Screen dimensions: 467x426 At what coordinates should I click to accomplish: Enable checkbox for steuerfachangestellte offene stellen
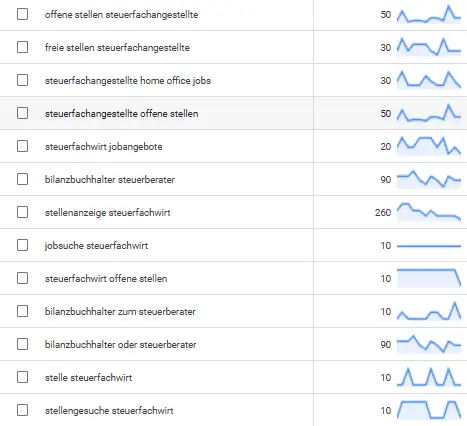tap(22, 113)
